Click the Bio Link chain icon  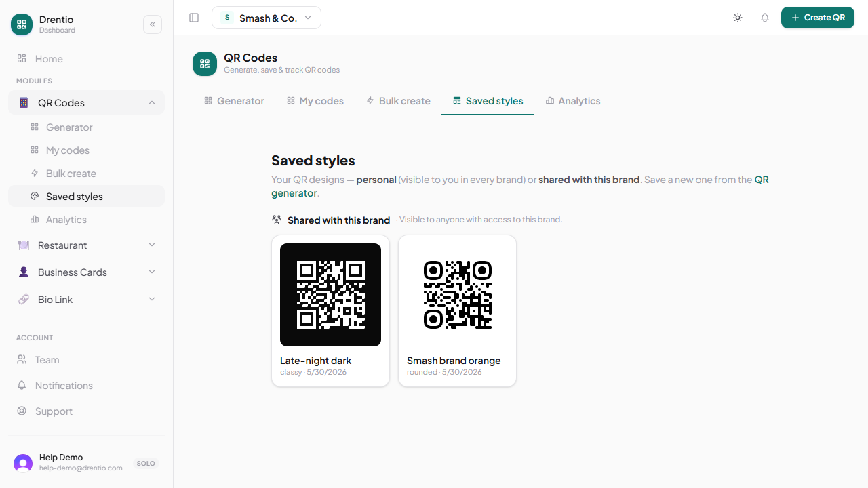click(x=24, y=300)
